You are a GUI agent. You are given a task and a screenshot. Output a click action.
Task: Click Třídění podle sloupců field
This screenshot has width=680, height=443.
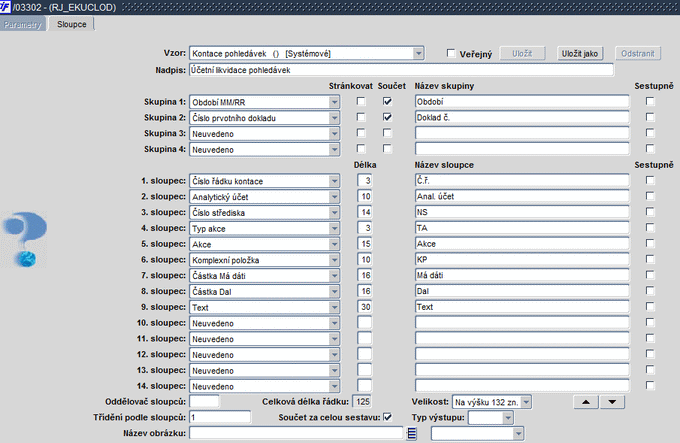pos(220,417)
